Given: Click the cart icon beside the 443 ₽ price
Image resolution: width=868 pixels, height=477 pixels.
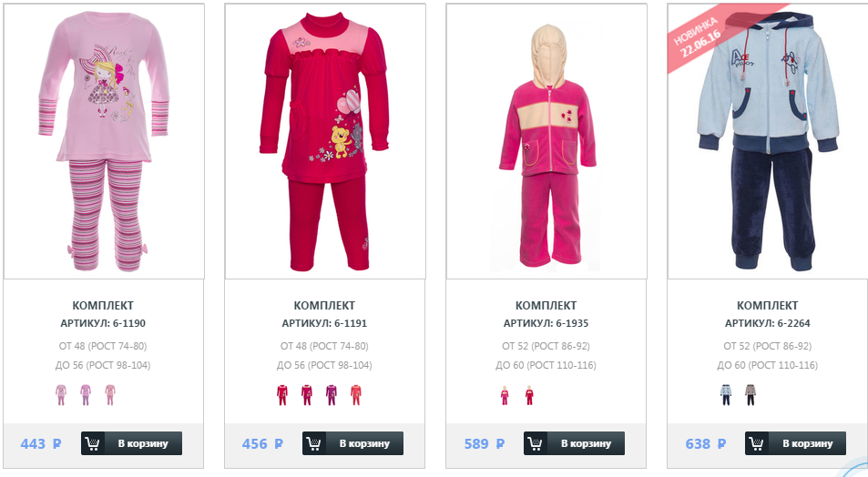Looking at the screenshot, I should (x=92, y=443).
